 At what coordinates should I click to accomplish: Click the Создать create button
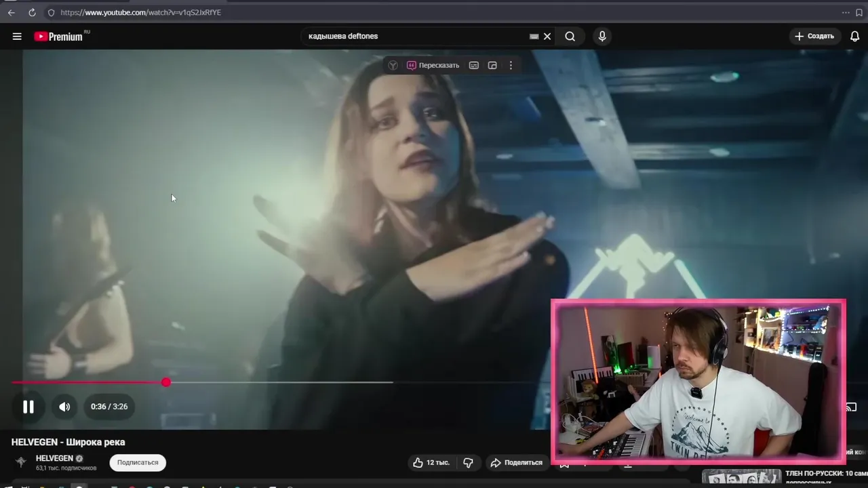click(814, 36)
